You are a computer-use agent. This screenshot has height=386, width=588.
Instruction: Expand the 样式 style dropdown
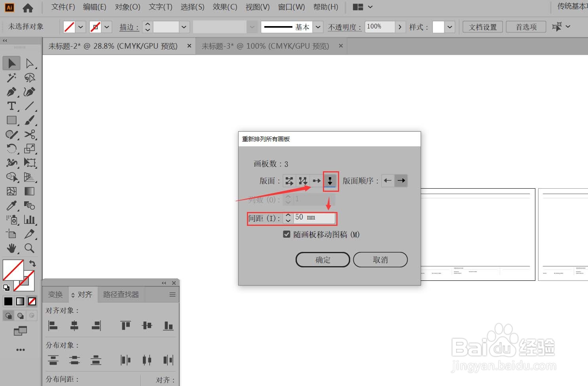pyautogui.click(x=450, y=27)
